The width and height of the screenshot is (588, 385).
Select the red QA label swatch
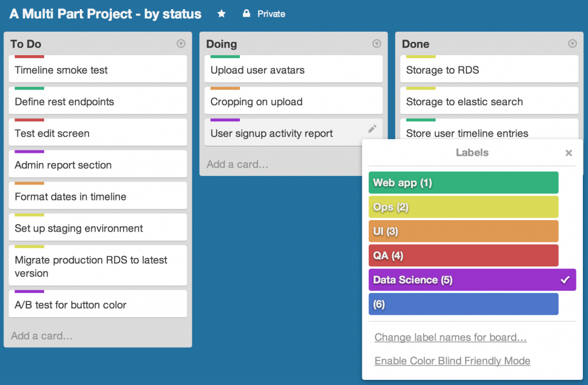click(463, 255)
